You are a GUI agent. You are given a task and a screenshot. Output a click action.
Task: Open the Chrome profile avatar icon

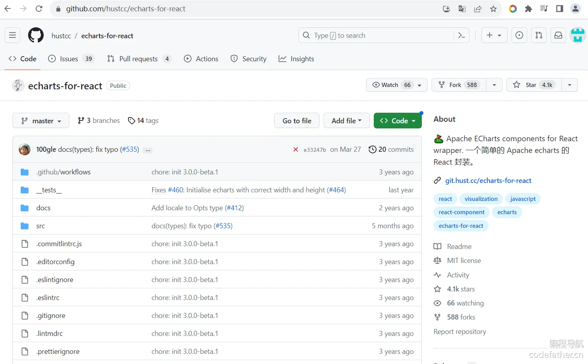click(576, 9)
